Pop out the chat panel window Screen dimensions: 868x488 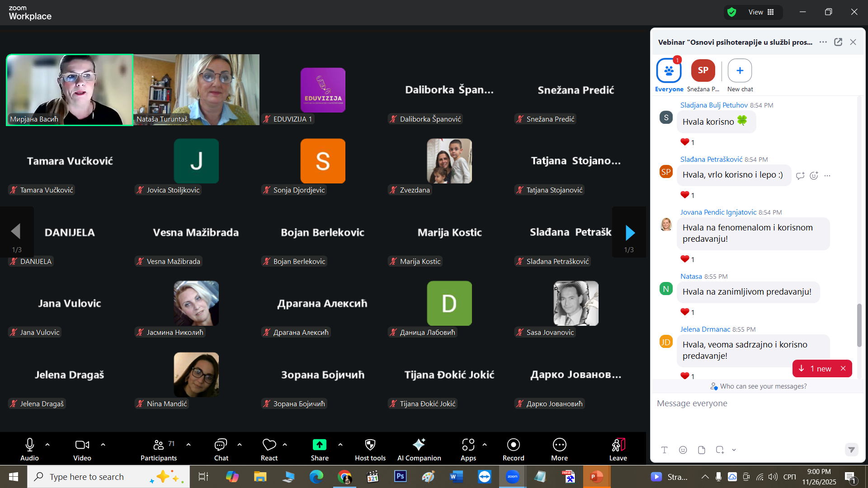[x=838, y=42]
